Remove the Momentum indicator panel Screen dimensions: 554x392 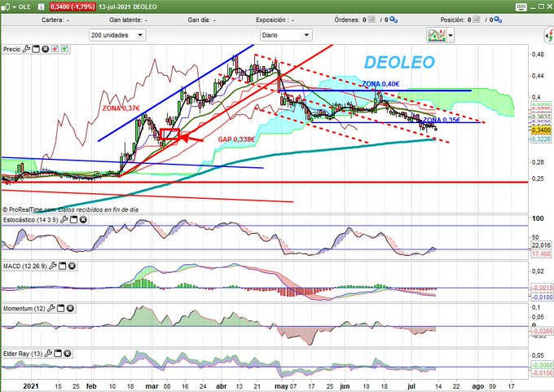click(70, 309)
